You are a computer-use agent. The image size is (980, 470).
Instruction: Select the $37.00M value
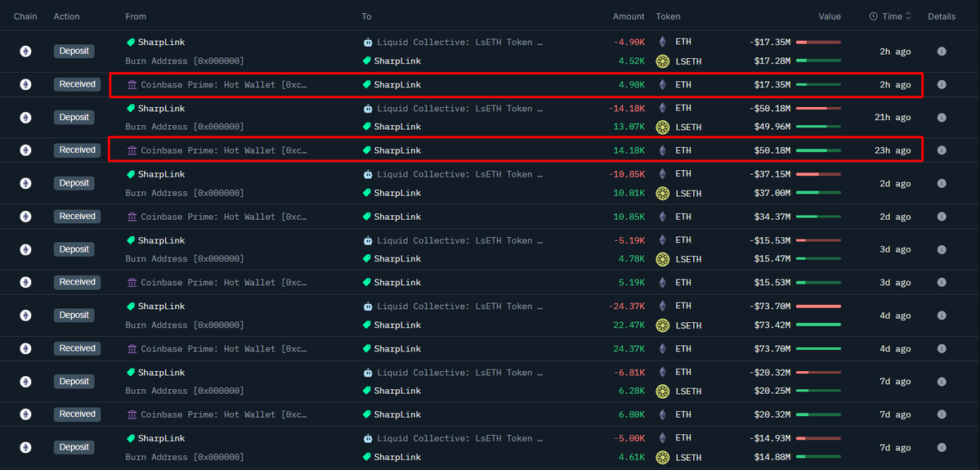(x=772, y=193)
